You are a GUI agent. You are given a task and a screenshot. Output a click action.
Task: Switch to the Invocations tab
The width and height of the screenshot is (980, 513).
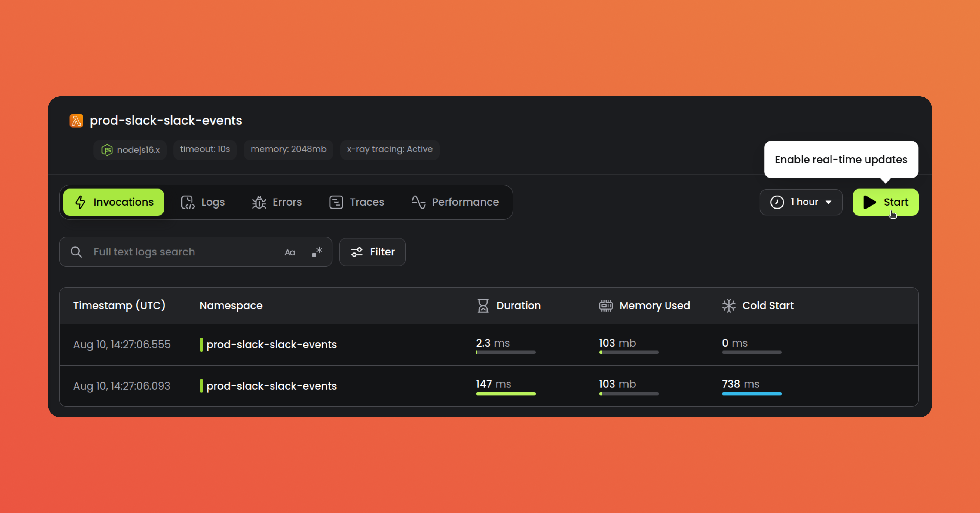(113, 202)
